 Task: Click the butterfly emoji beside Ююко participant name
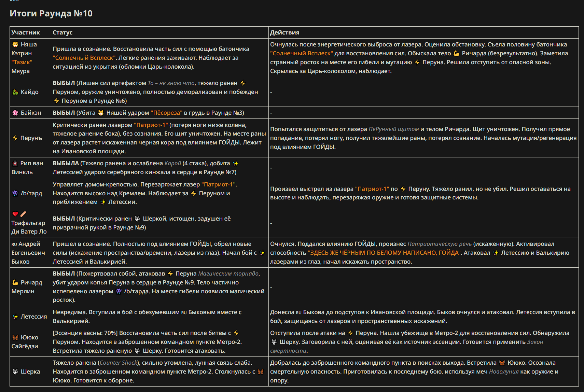click(15, 337)
